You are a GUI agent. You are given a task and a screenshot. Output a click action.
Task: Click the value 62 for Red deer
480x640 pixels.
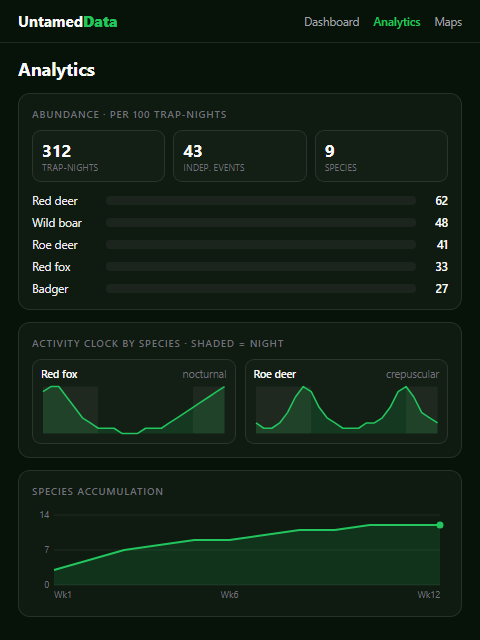441,201
